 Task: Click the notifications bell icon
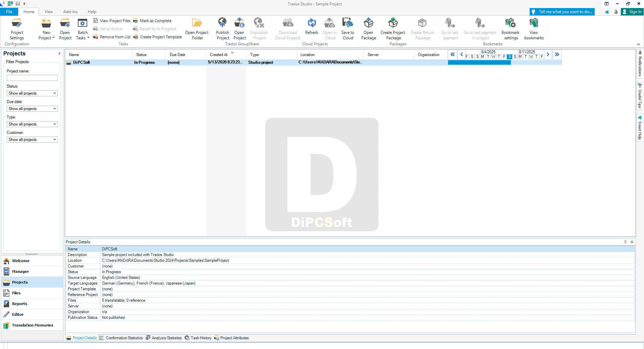coord(616,12)
